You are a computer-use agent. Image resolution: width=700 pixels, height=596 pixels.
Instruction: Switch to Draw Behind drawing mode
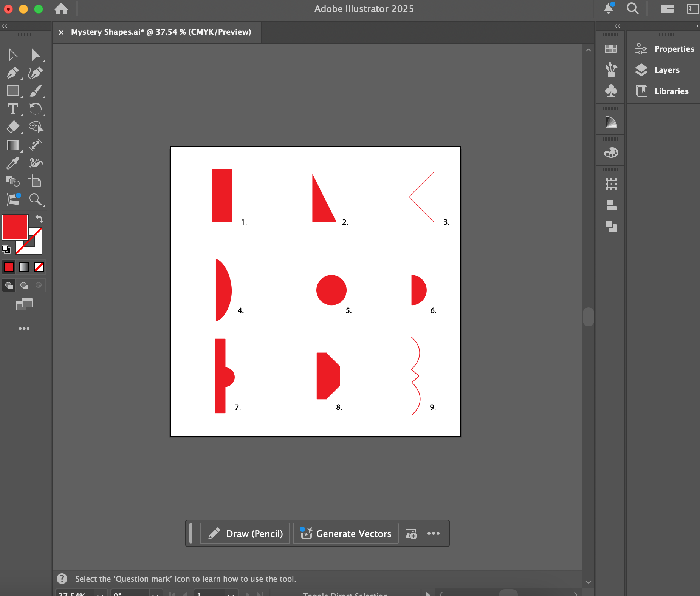click(24, 285)
